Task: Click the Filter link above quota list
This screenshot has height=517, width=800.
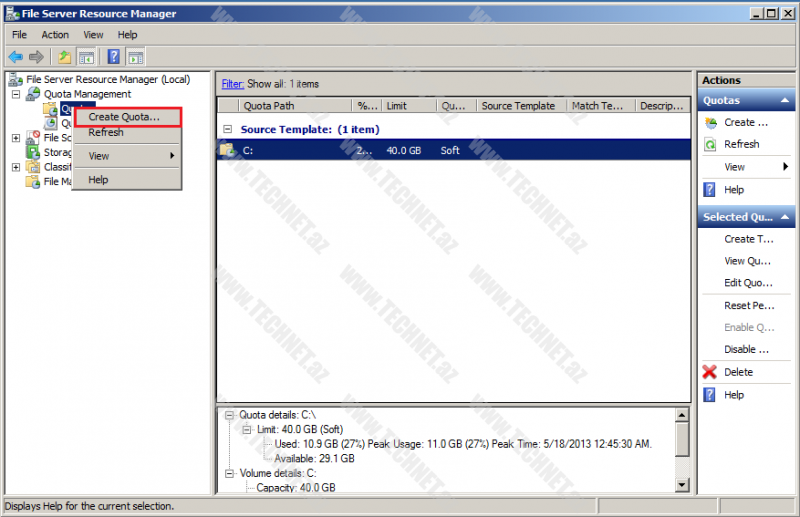Action: tap(232, 84)
